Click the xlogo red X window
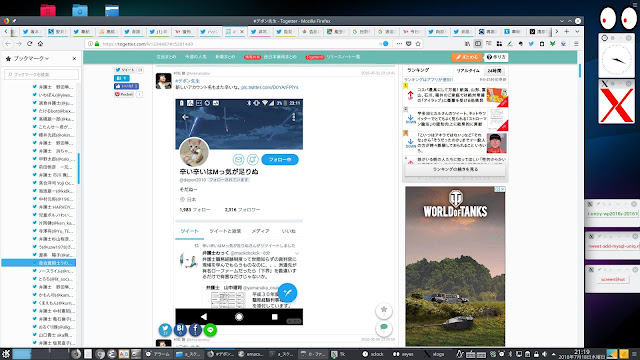The image size is (640, 360). coord(616,105)
